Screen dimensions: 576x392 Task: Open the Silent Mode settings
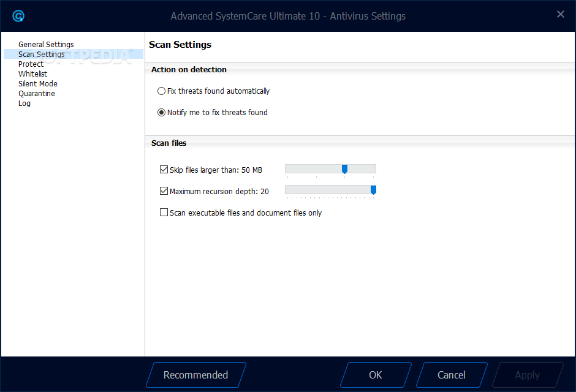[x=38, y=84]
